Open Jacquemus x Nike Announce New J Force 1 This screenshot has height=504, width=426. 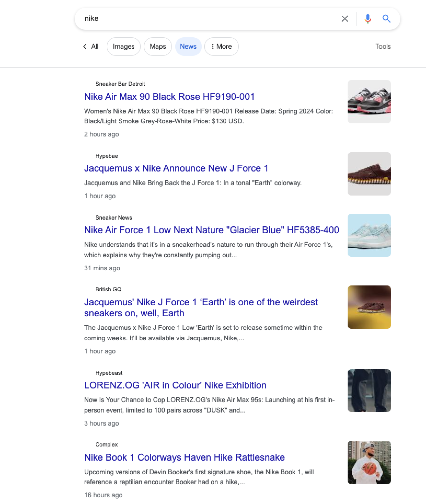pyautogui.click(x=176, y=168)
